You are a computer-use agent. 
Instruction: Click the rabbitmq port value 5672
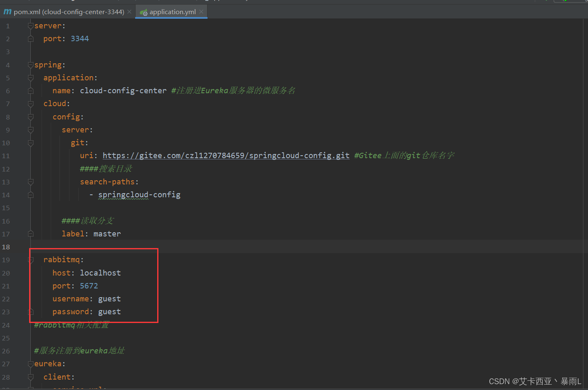(89, 286)
